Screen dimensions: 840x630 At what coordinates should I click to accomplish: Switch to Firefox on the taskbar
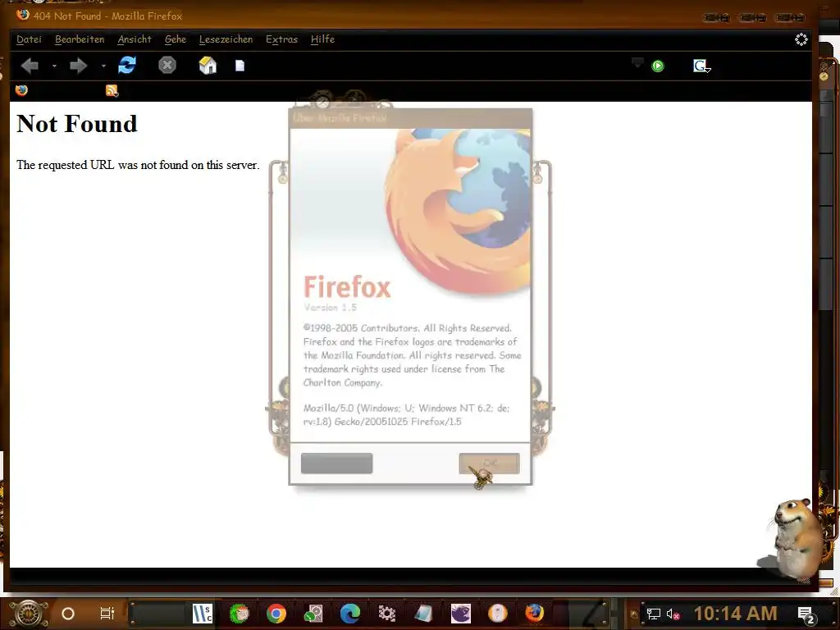(x=534, y=614)
